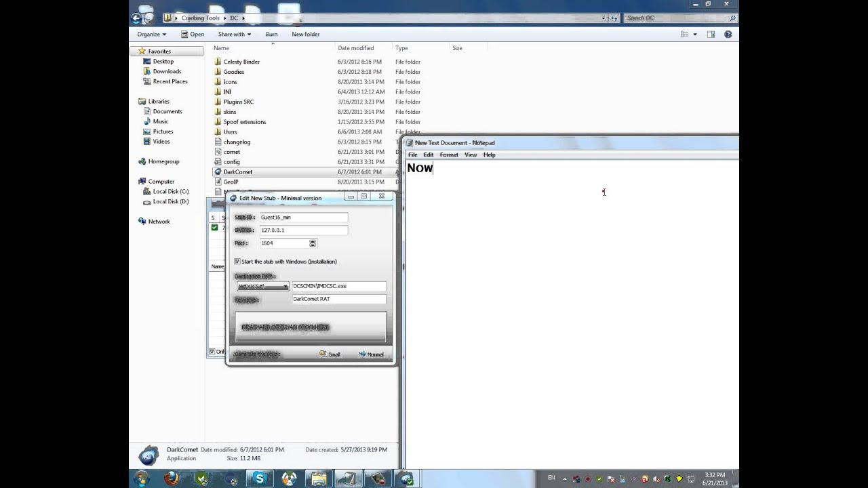This screenshot has width=868, height=488.
Task: Open the Share with dropdown menu
Action: [x=235, y=34]
